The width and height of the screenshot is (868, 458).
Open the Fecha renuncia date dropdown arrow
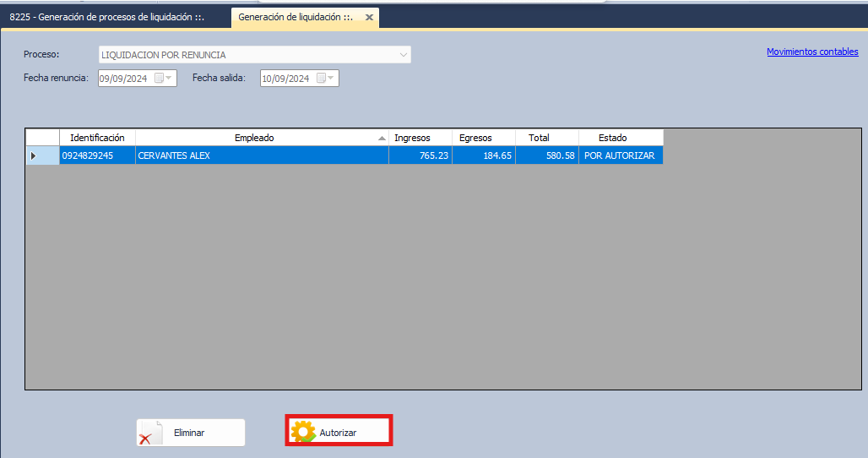click(170, 79)
